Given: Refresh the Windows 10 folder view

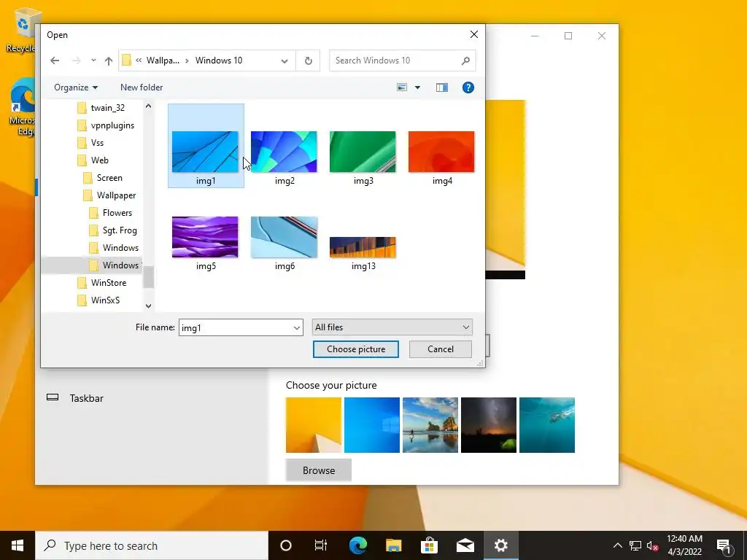Looking at the screenshot, I should pos(309,61).
